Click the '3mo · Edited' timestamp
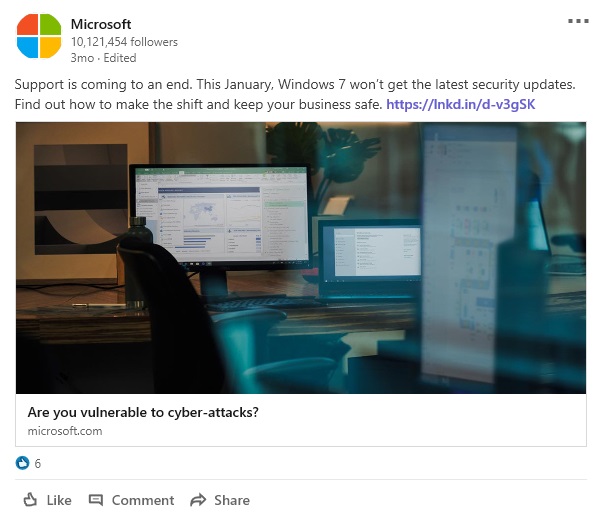This screenshot has width=601, height=517. (103, 58)
